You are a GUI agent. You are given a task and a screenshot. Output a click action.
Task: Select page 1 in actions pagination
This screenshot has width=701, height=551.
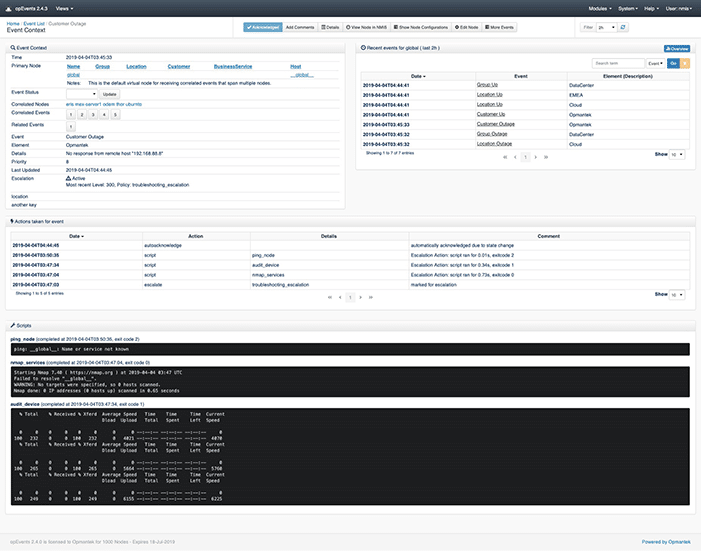click(350, 297)
